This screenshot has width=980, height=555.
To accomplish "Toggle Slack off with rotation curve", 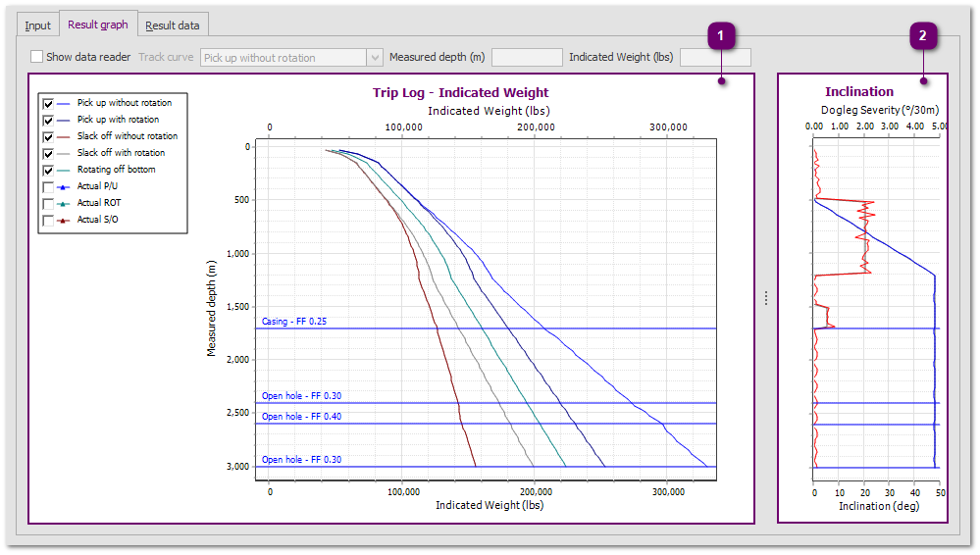I will click(x=48, y=153).
